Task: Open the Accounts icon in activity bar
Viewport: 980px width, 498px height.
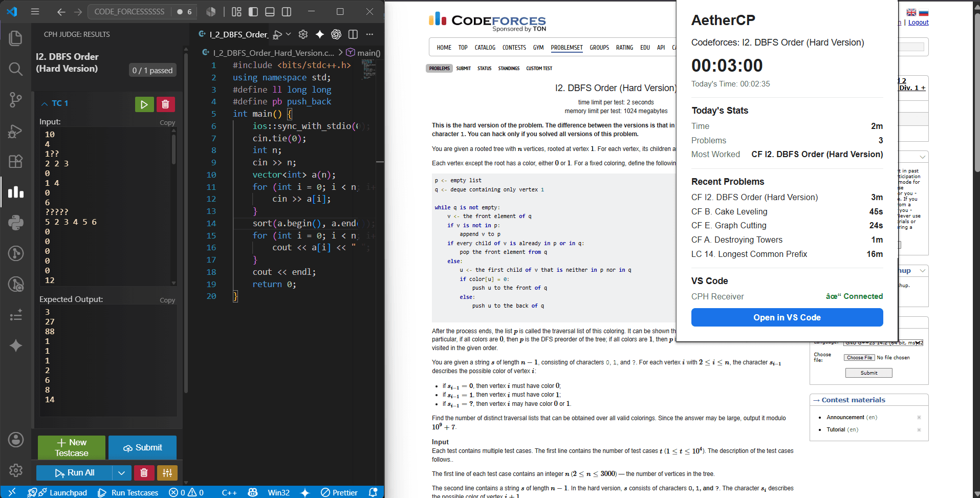Action: [x=15, y=439]
